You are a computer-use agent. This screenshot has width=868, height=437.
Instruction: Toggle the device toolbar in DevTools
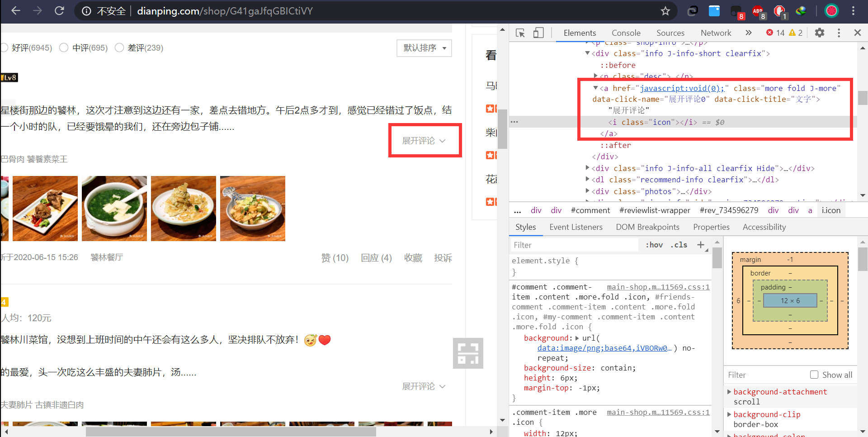[x=538, y=33]
